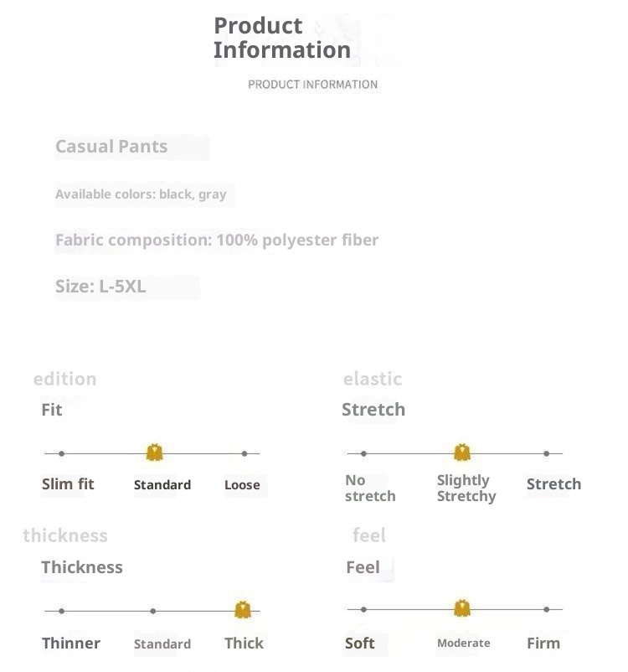Image resolution: width=628 pixels, height=672 pixels.
Task: Select the Loose dot on Fit scale
Action: tap(245, 453)
